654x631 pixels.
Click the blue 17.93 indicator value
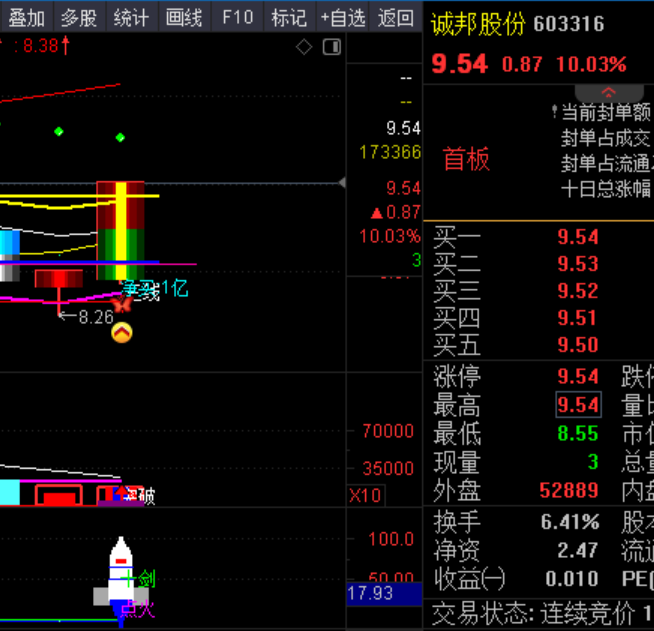384,594
